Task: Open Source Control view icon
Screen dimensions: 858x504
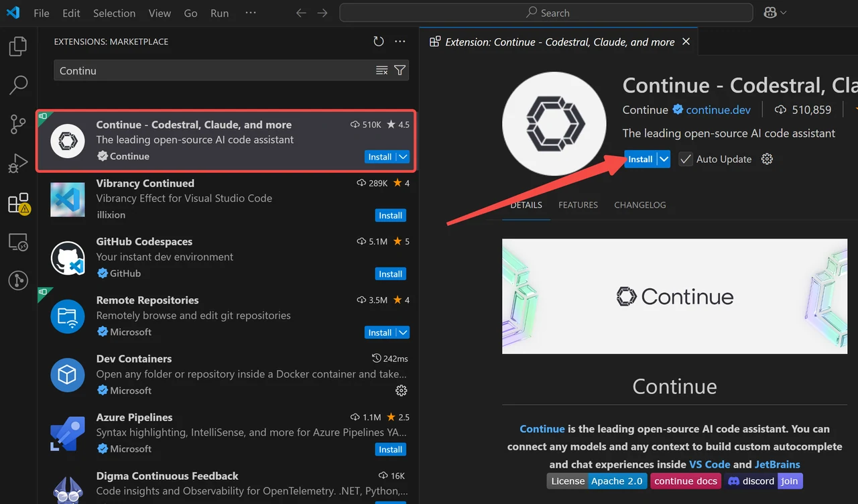Action: (x=18, y=124)
